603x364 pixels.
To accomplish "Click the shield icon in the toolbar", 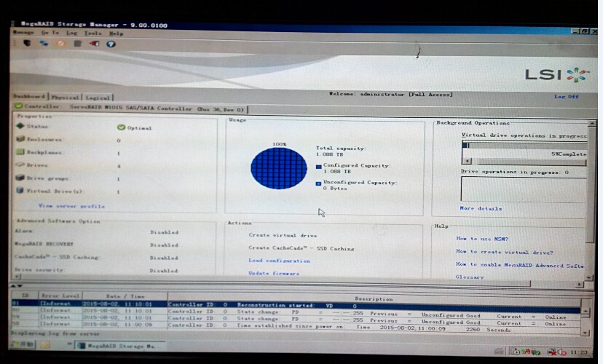I will (28, 43).
